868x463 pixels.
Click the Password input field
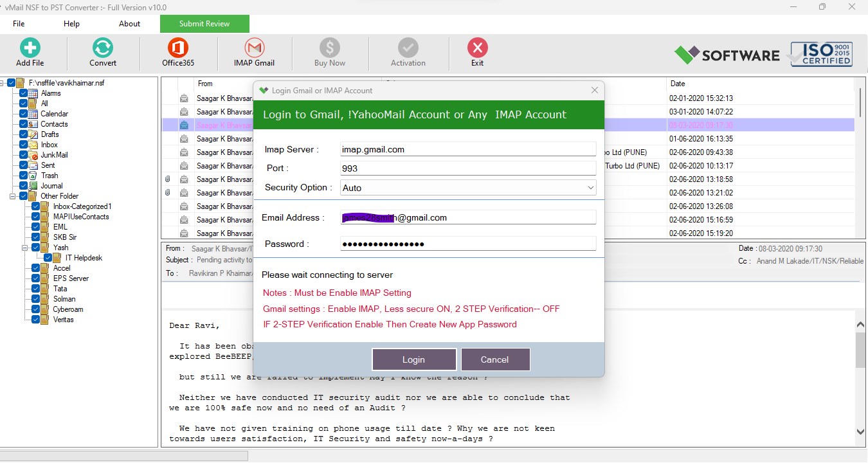[x=468, y=244]
